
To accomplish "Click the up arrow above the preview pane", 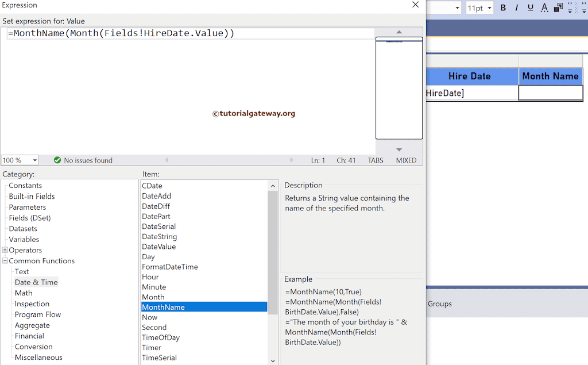I will click(x=399, y=32).
